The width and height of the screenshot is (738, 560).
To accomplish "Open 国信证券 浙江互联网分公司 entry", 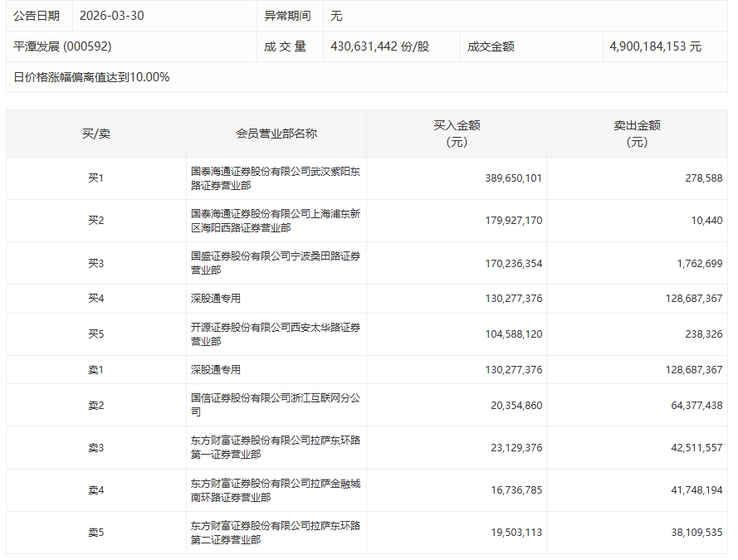I will coord(276,405).
